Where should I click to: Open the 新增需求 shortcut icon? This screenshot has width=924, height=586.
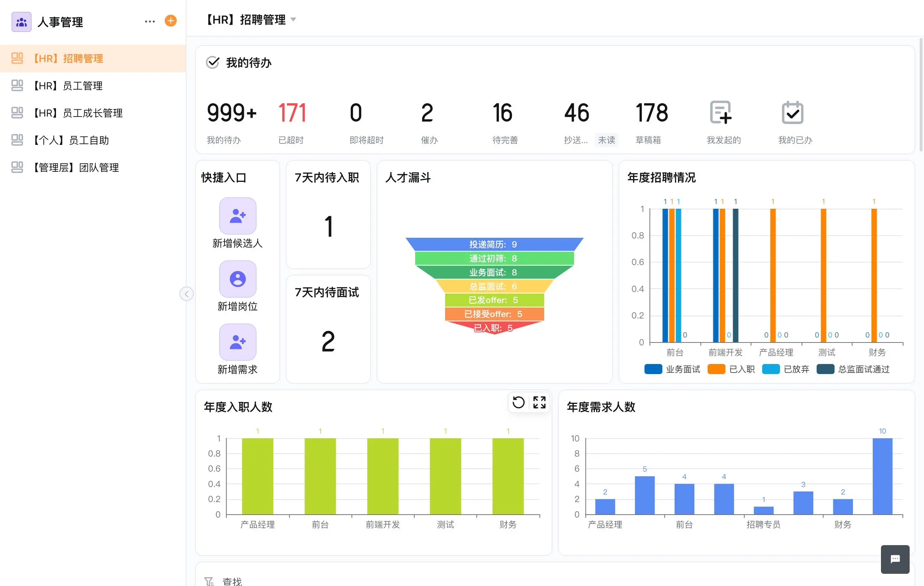coord(237,342)
